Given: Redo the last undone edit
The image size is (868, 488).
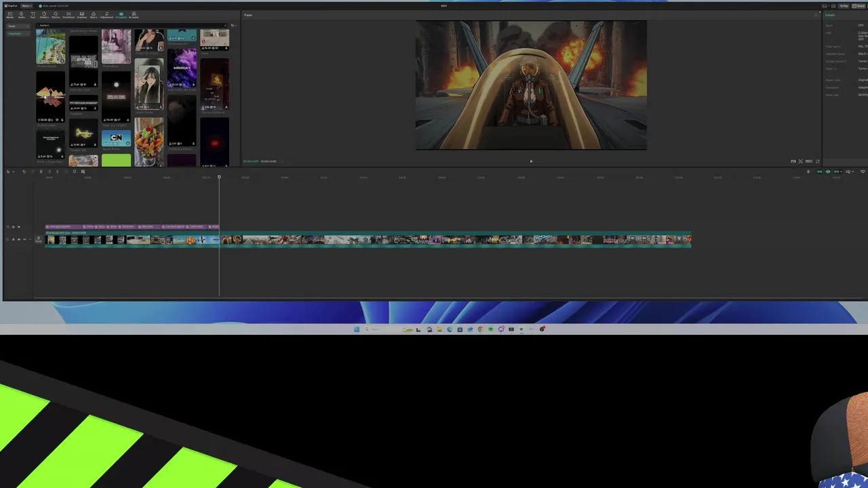Looking at the screenshot, I should point(33,171).
